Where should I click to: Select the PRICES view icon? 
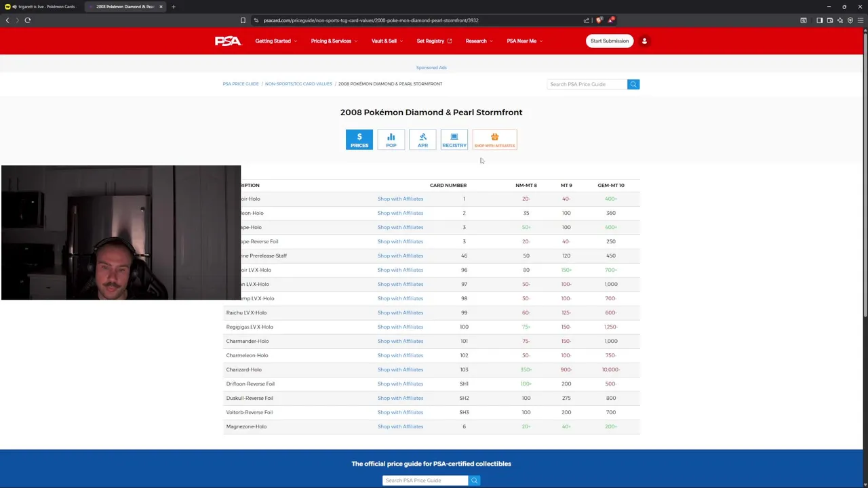[x=359, y=140]
